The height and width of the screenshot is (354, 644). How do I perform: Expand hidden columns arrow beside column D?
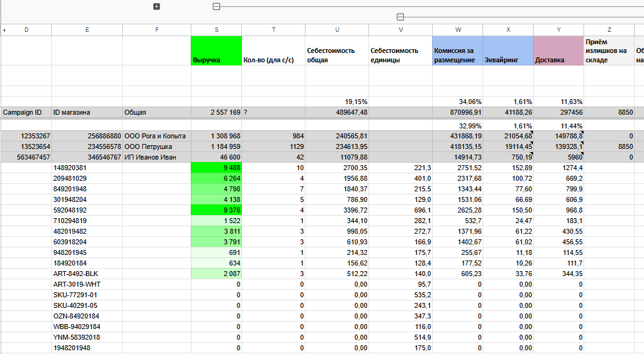click(4, 30)
